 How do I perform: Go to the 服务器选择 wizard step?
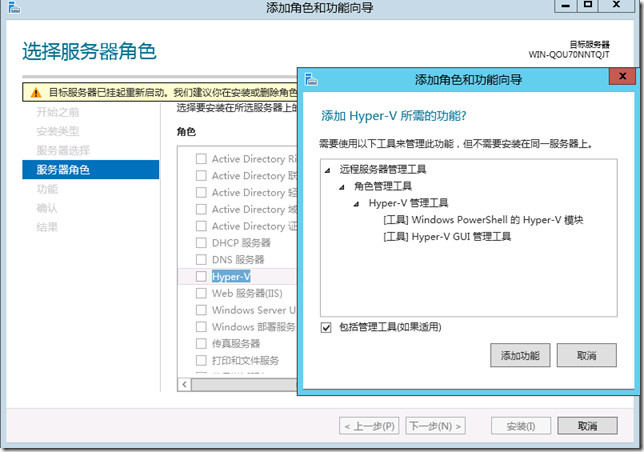click(x=63, y=151)
